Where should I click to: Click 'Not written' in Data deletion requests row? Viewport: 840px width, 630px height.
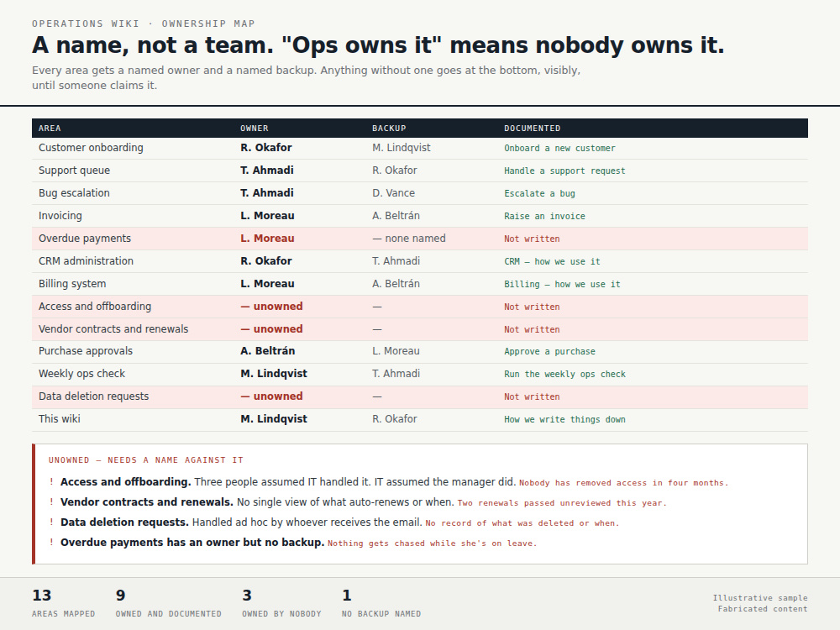(x=532, y=397)
